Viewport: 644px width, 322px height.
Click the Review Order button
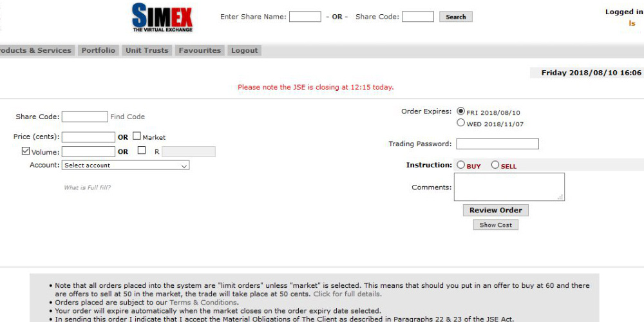tap(496, 211)
